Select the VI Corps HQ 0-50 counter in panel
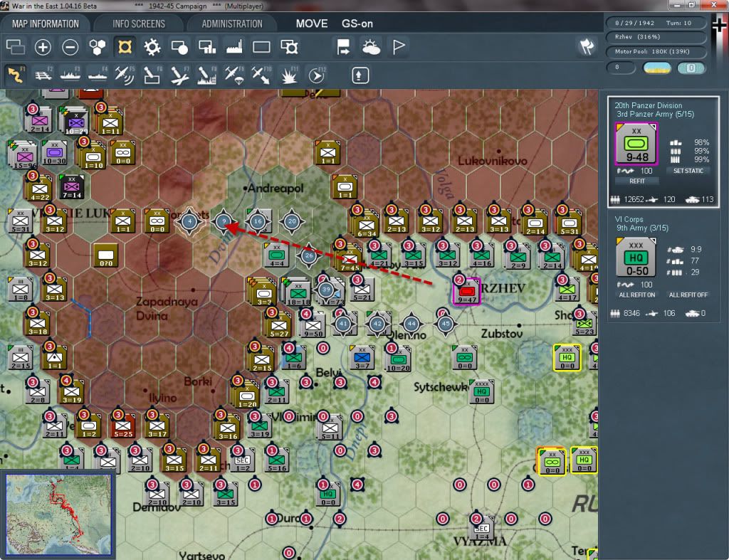Viewport: 729px width, 560px height. (x=636, y=257)
